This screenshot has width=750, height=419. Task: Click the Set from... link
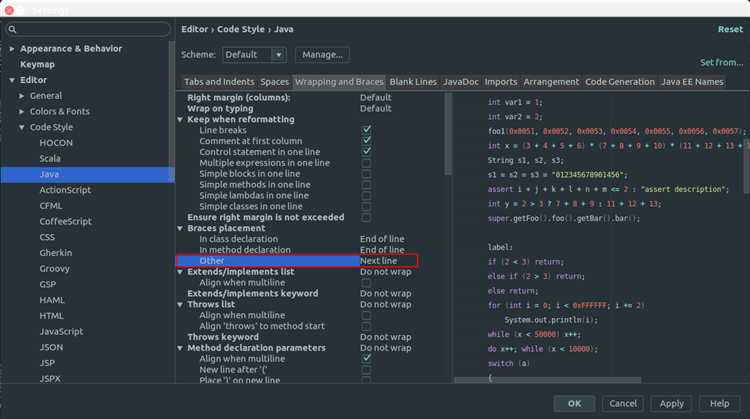[x=721, y=63]
